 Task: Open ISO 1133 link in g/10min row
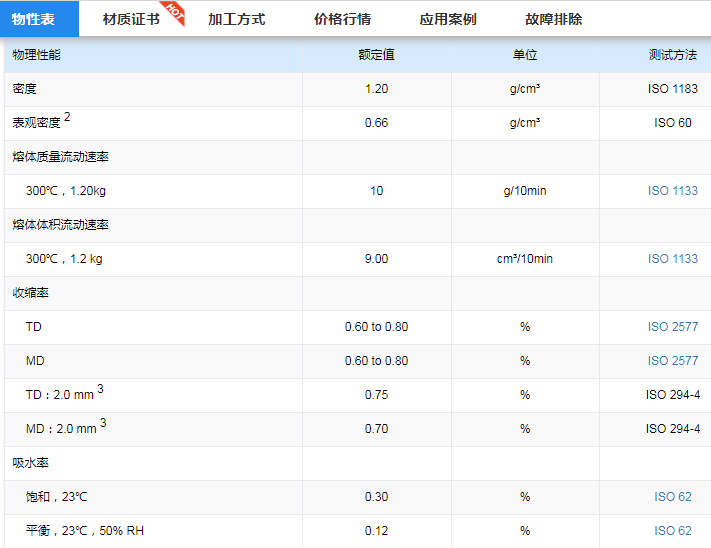point(672,191)
